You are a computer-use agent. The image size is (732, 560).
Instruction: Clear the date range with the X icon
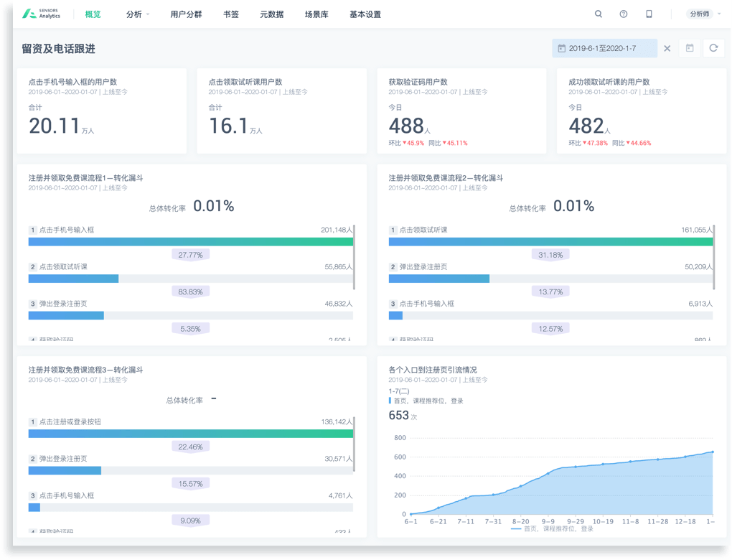667,48
